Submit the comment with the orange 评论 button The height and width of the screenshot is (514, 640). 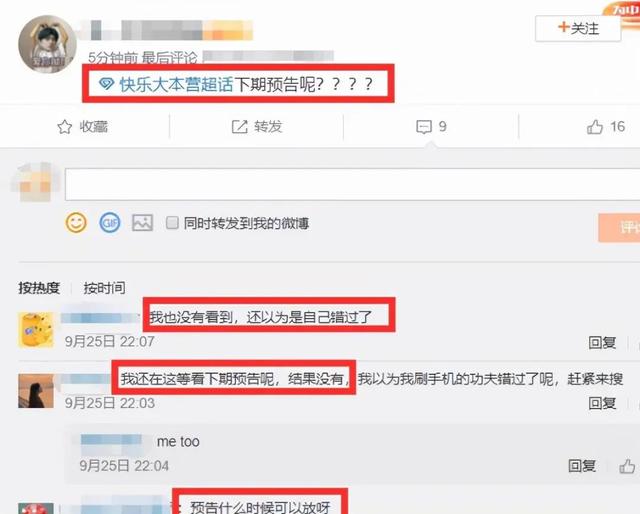[619, 228]
